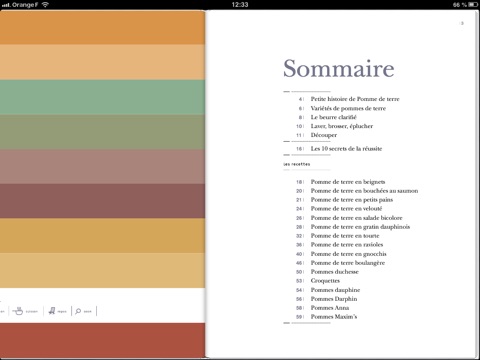Open 'Petite histoire de Pomme de terre' chapter

pos(355,99)
